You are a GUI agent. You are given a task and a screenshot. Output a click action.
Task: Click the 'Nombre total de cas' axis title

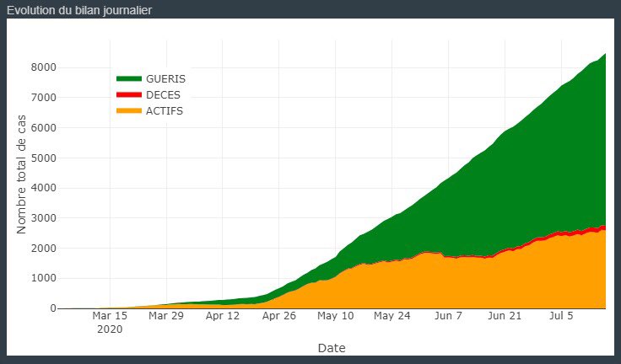tap(21, 174)
